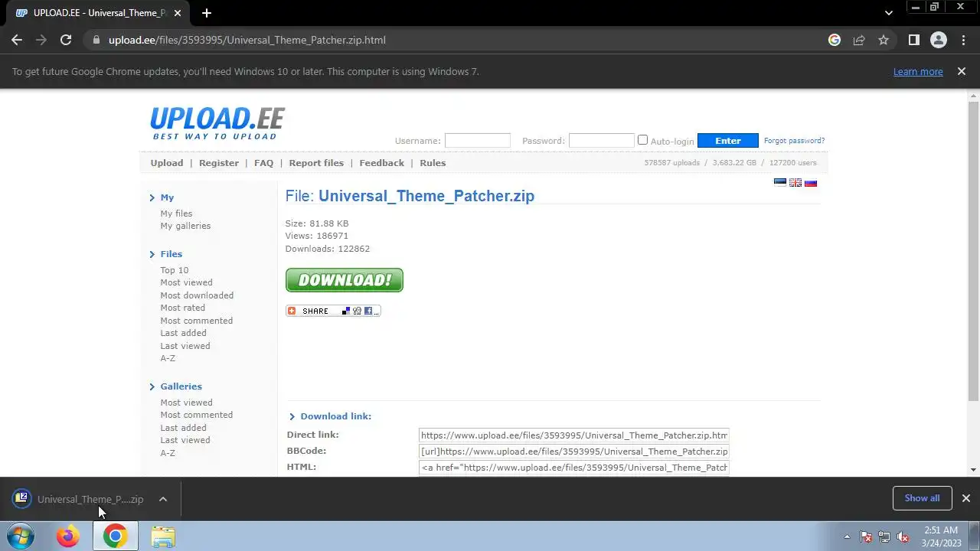This screenshot has width=980, height=551.
Task: Click the browser forward arrow
Action: (41, 40)
